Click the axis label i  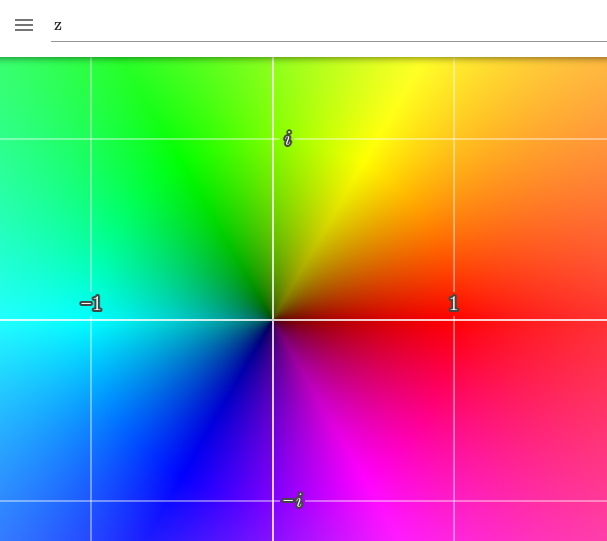pyautogui.click(x=288, y=138)
